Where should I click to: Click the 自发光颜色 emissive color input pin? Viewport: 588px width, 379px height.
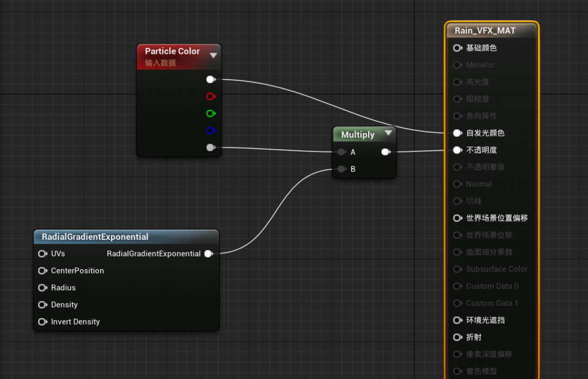[x=457, y=133]
